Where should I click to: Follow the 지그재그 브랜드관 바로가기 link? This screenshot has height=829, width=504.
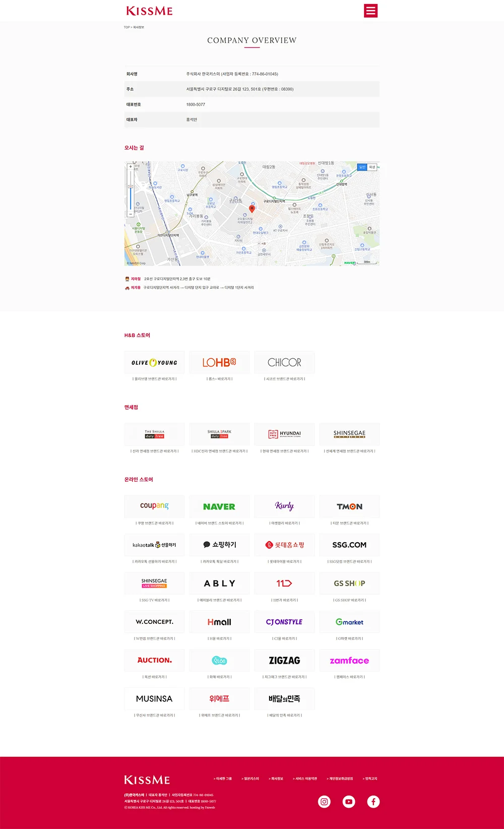click(x=284, y=677)
